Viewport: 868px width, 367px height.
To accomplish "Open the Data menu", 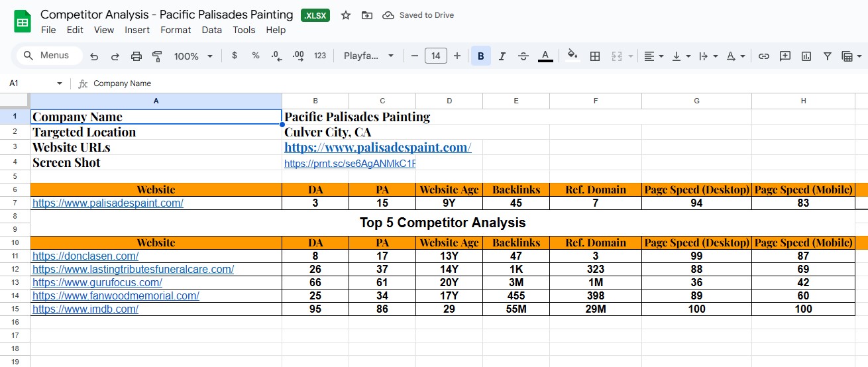I will point(212,30).
